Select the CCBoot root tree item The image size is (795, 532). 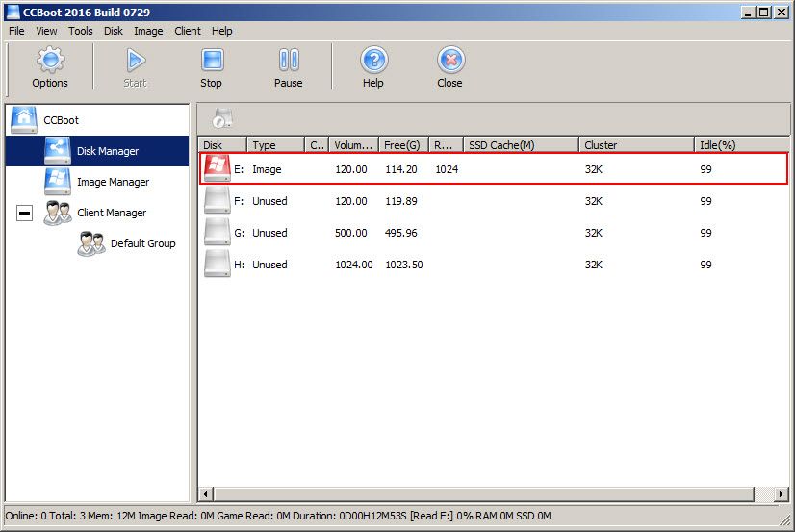click(x=62, y=120)
